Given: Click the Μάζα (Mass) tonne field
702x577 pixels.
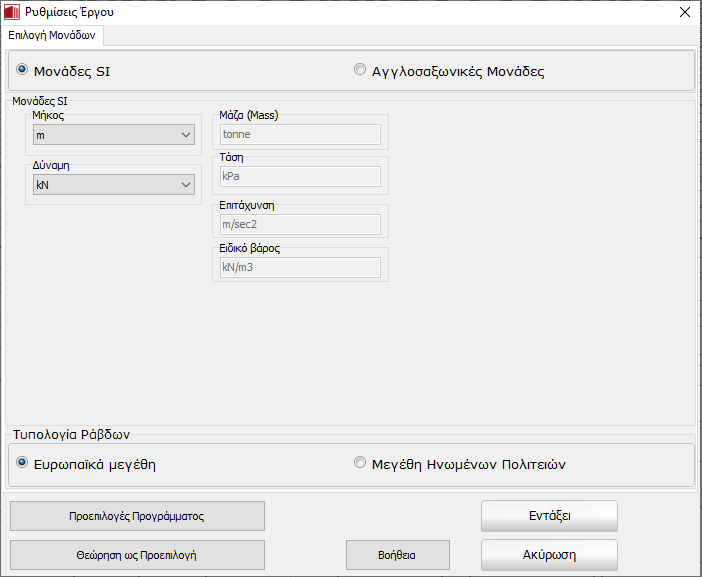Looking at the screenshot, I should tap(300, 135).
